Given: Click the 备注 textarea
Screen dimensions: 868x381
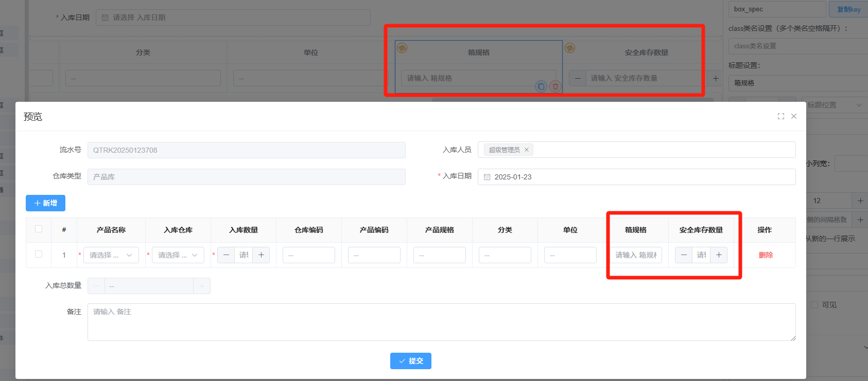Looking at the screenshot, I should click(x=441, y=322).
